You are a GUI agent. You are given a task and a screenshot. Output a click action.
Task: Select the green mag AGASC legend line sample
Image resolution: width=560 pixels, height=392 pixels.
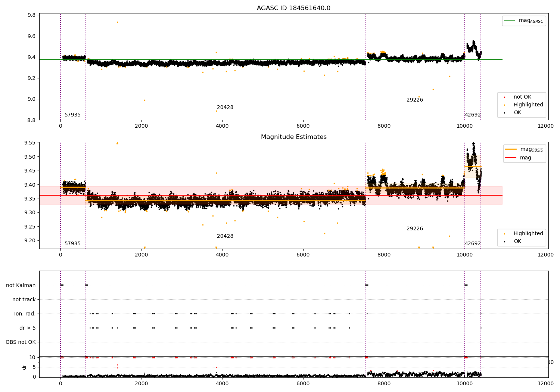pyautogui.click(x=510, y=21)
